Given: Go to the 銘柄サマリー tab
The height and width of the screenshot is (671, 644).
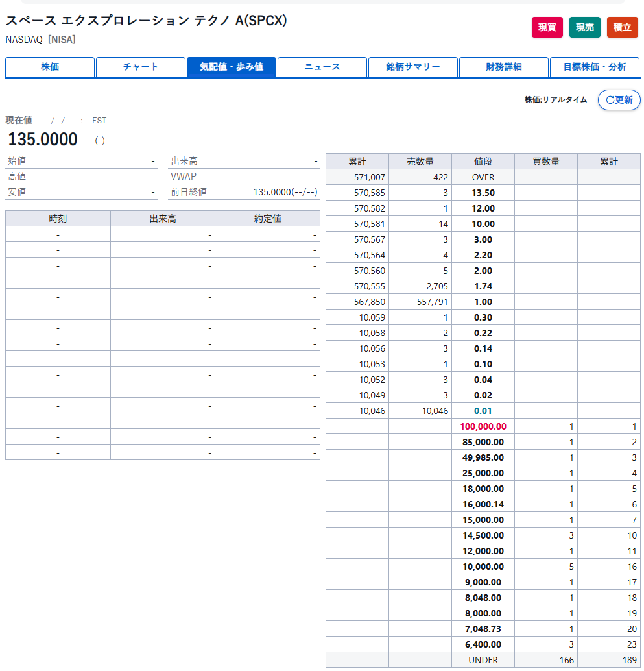Looking at the screenshot, I should pos(412,67).
